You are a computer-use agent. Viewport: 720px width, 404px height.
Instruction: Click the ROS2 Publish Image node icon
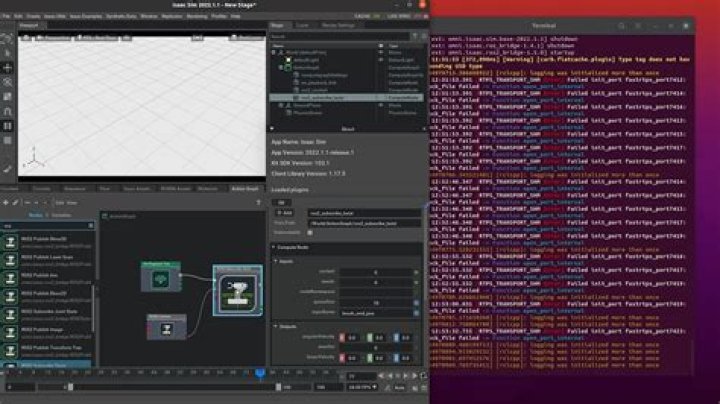click(x=10, y=331)
